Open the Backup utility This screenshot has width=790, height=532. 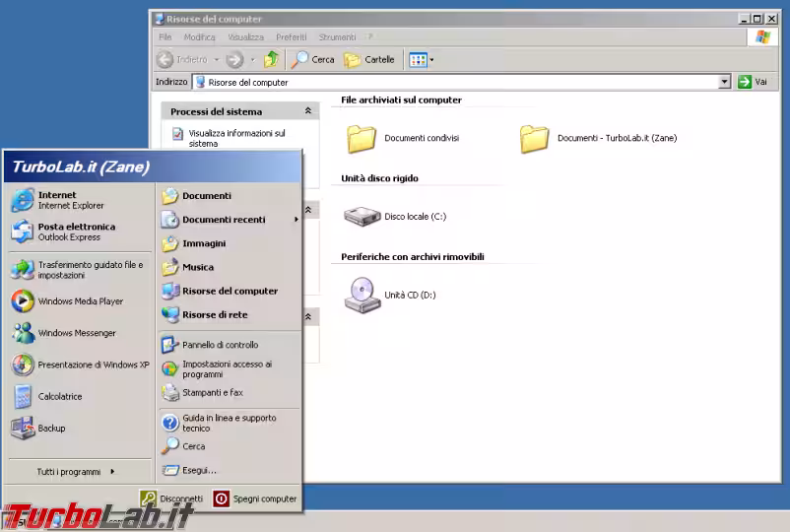pos(50,429)
